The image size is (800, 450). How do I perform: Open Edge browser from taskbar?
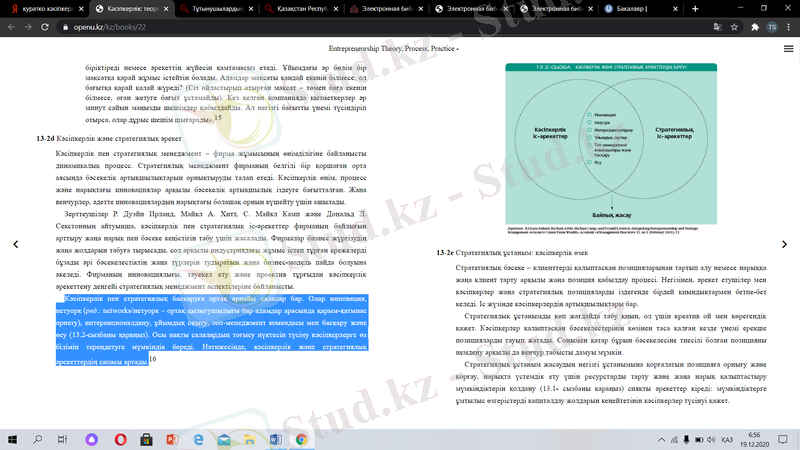[198, 439]
